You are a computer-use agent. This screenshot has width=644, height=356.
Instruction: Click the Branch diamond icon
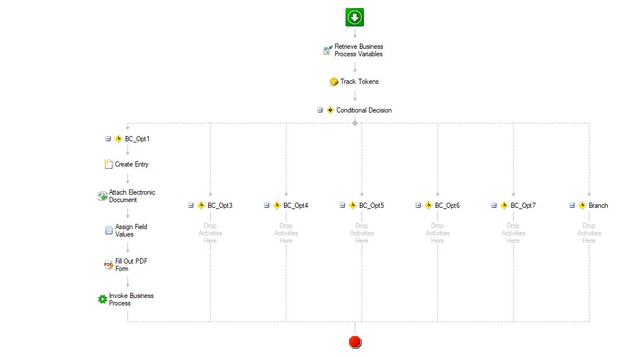tap(583, 206)
